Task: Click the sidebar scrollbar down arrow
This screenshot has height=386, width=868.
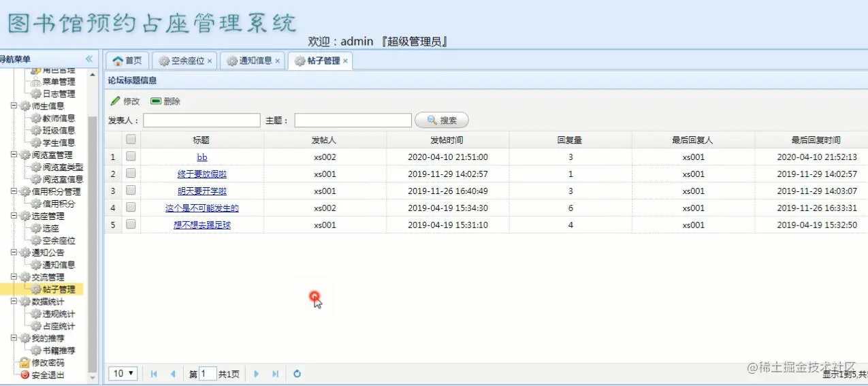Action: [x=93, y=376]
